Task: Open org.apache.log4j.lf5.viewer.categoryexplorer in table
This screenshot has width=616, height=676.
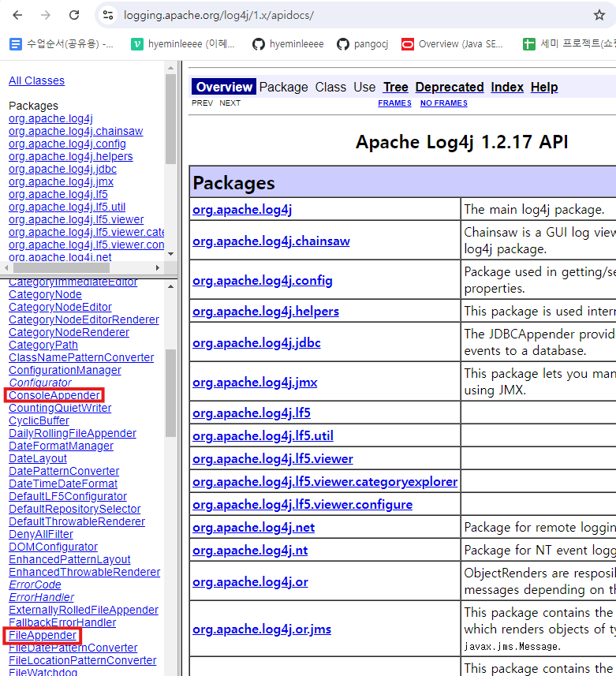Action: click(x=325, y=482)
